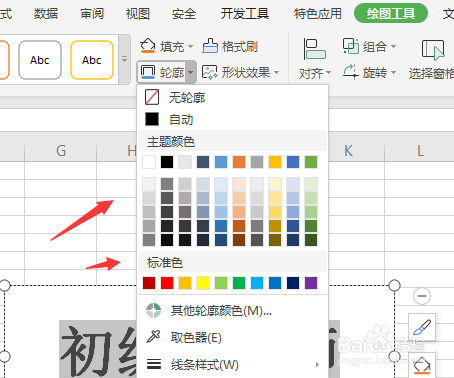454x378 pixels.
Task: Pick white theme color swatch
Action: coord(149,162)
